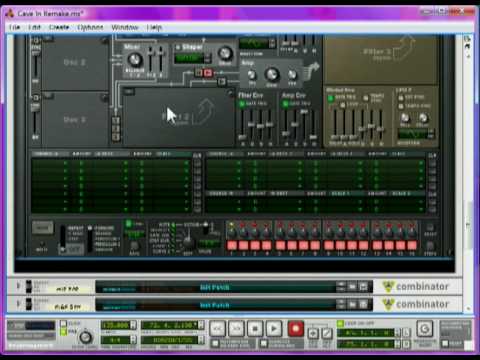Toggle Amp Env Gate Trig
Viewport: 480px width, 360px height.
[x=285, y=104]
